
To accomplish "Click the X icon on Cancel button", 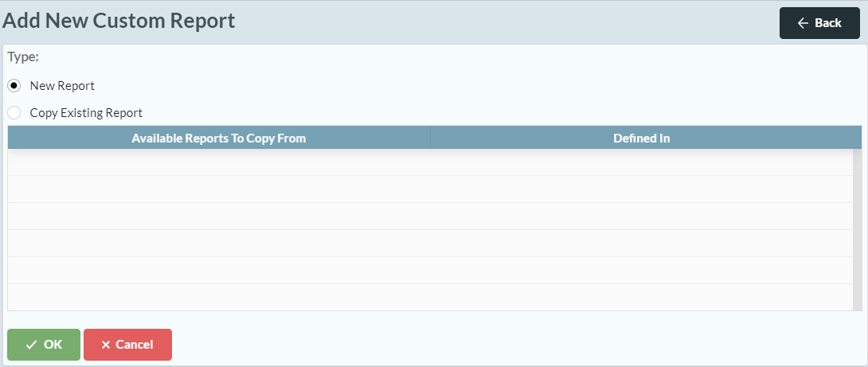I will point(106,345).
